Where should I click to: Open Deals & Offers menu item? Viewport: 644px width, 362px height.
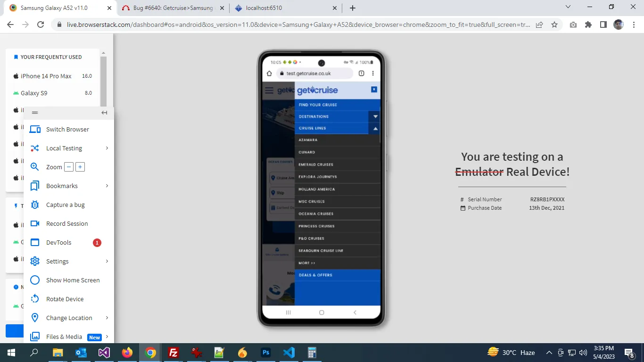pos(337,275)
